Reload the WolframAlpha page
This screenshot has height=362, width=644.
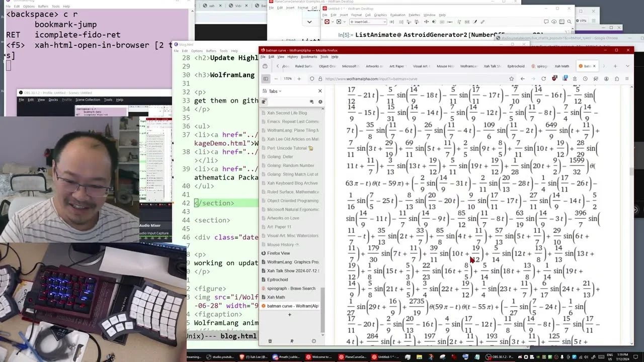click(543, 79)
